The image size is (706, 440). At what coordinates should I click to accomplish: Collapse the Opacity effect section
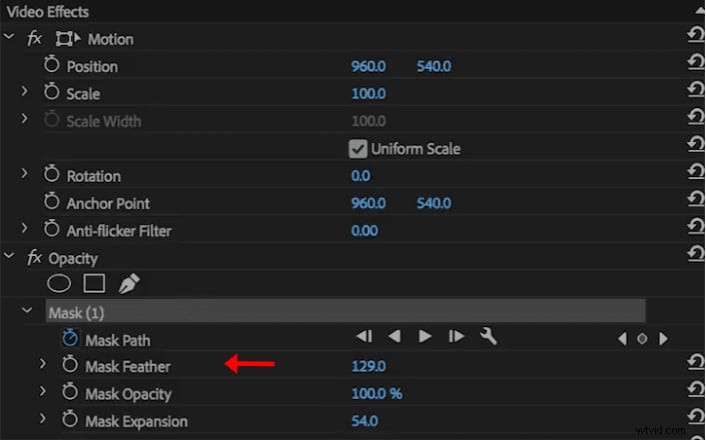(x=9, y=256)
